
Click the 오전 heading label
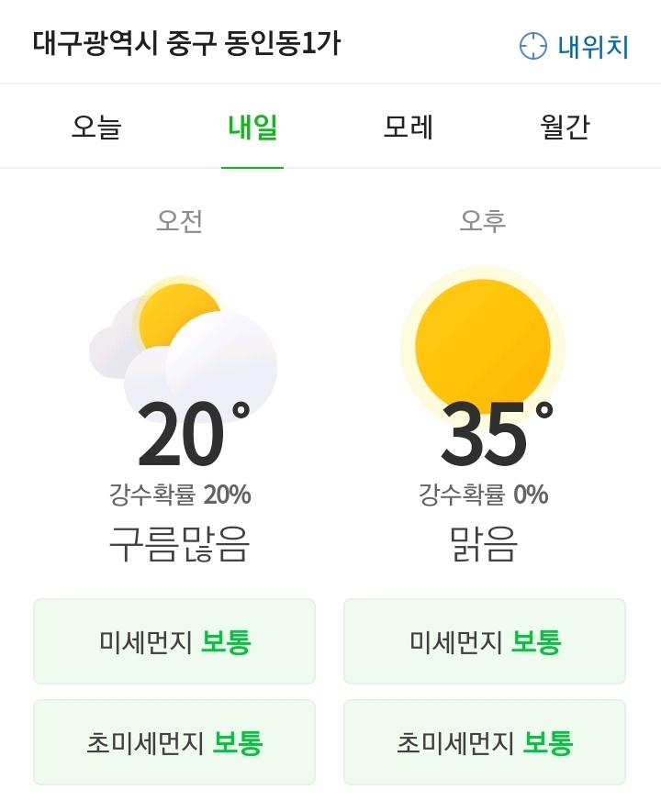(x=180, y=220)
